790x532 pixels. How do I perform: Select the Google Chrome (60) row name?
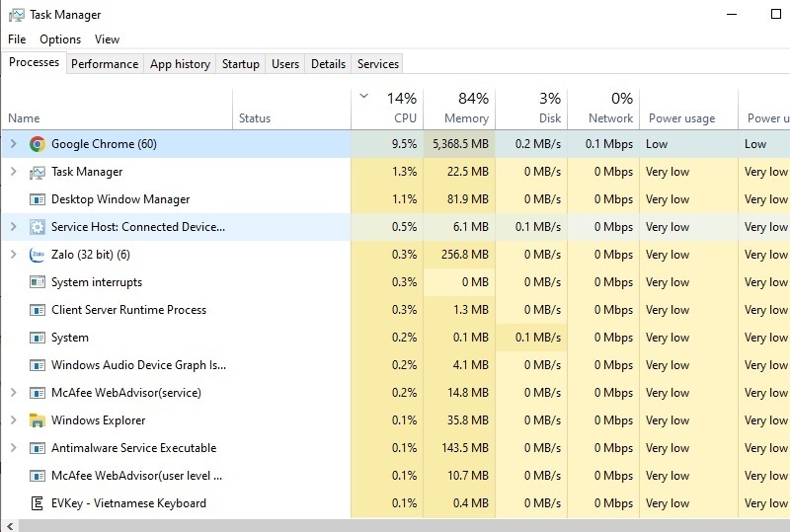click(104, 144)
